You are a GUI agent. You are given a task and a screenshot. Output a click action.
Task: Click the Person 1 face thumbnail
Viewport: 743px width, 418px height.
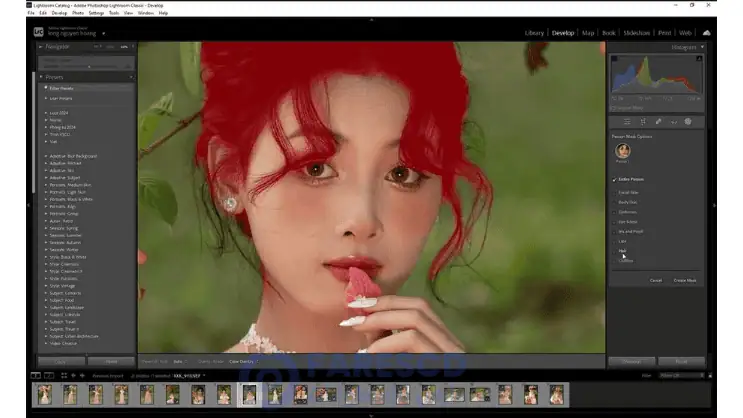click(x=623, y=151)
